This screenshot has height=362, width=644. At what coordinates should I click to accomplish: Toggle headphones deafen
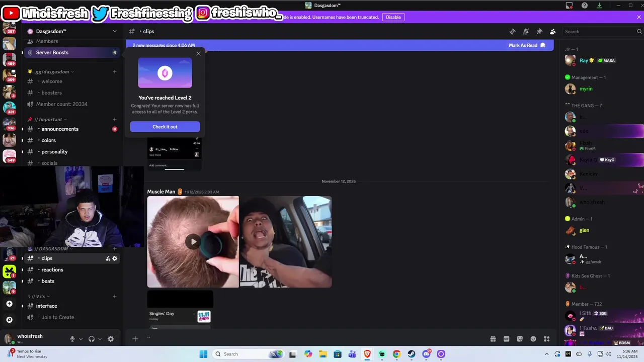[92, 339]
